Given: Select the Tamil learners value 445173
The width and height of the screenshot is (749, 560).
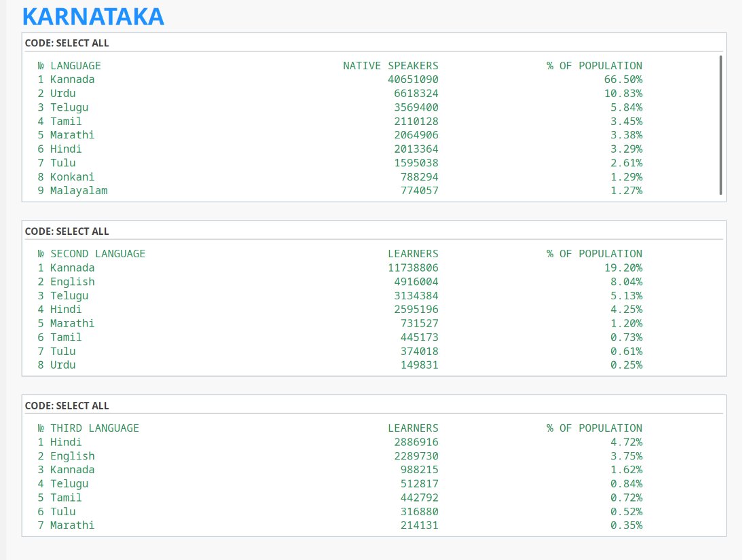Looking at the screenshot, I should pos(419,337).
